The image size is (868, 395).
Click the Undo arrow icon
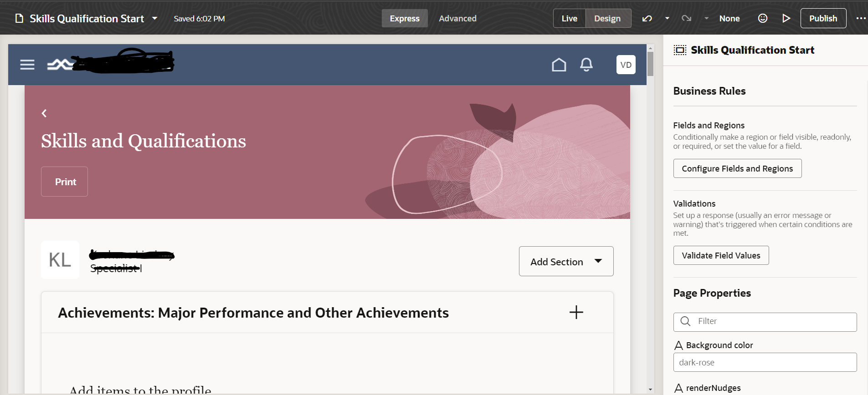click(x=647, y=19)
